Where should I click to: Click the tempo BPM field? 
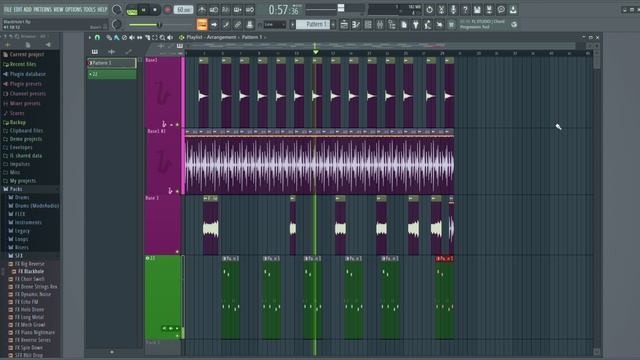pos(183,10)
